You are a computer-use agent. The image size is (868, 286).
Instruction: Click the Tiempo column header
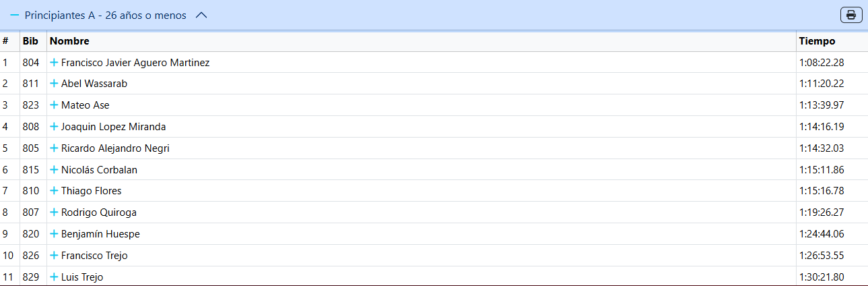pos(817,41)
